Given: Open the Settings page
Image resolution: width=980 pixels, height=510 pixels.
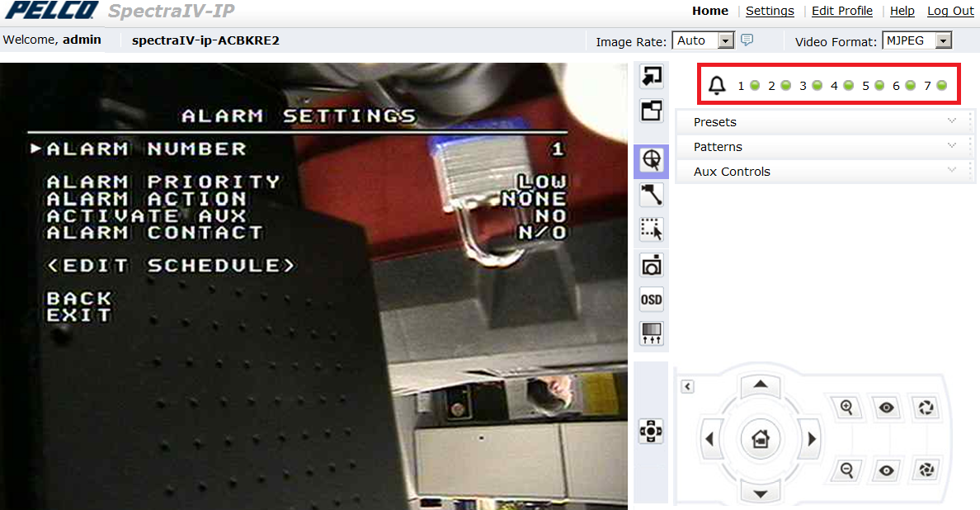Looking at the screenshot, I should pyautogui.click(x=770, y=11).
